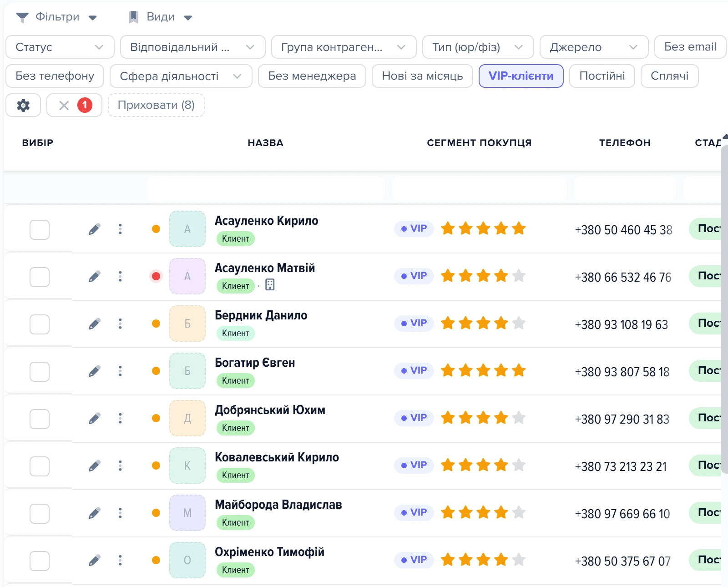Open the Види dropdown menu

coord(160,17)
